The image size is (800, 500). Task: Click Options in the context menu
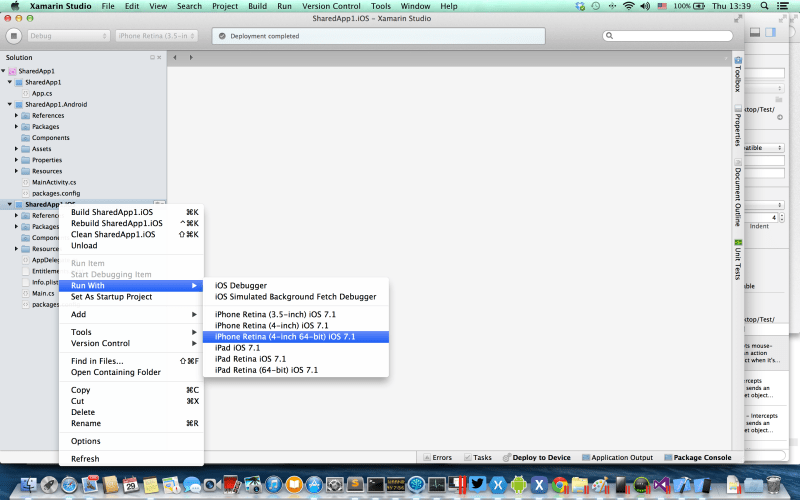[x=131, y=441]
